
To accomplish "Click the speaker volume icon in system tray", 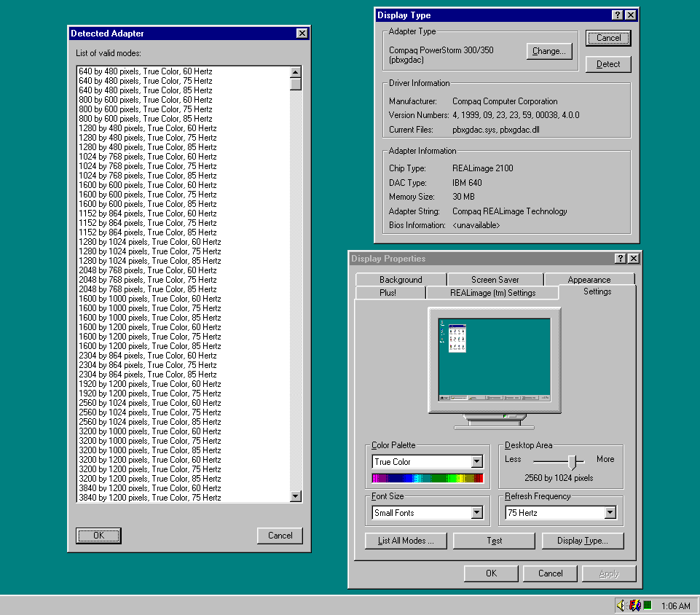I will click(621, 606).
